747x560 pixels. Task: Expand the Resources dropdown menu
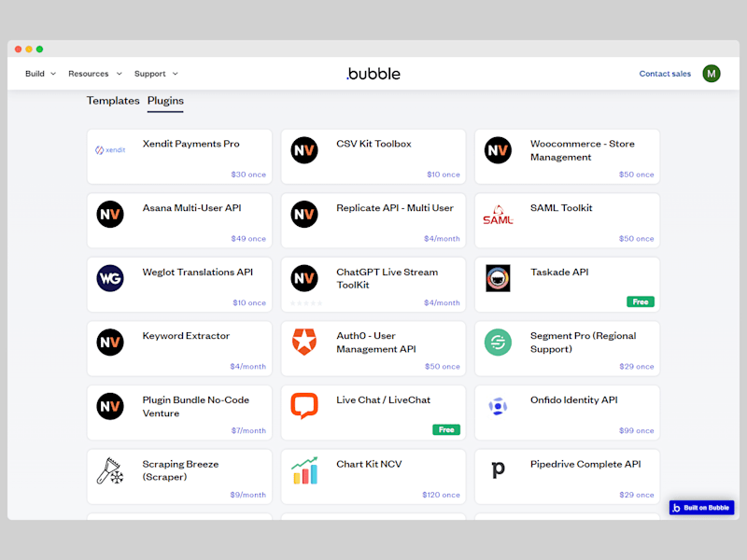[95, 74]
